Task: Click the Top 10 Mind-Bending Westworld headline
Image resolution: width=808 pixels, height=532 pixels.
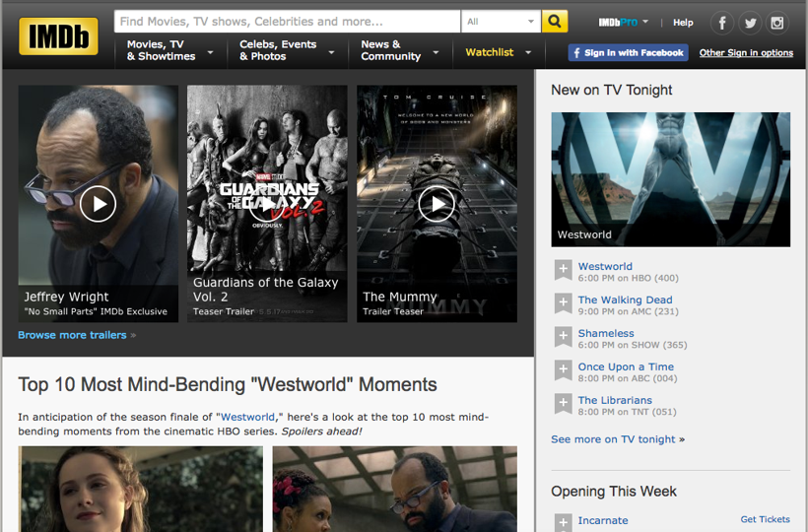Action: click(x=228, y=384)
